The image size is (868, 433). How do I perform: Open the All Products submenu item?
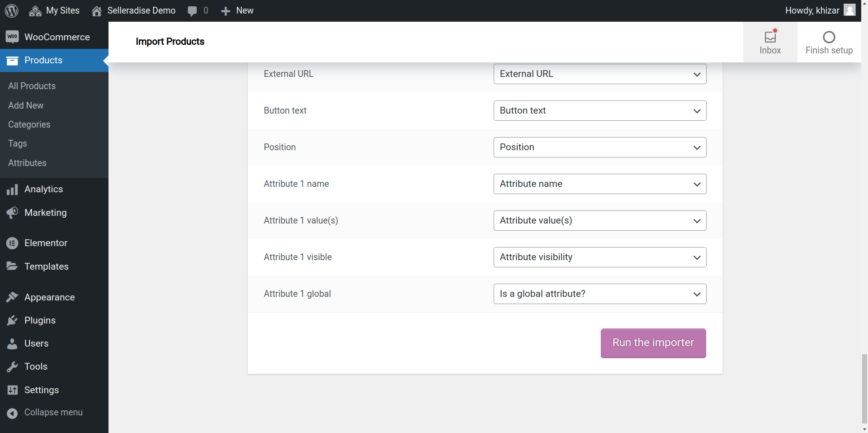click(x=32, y=86)
